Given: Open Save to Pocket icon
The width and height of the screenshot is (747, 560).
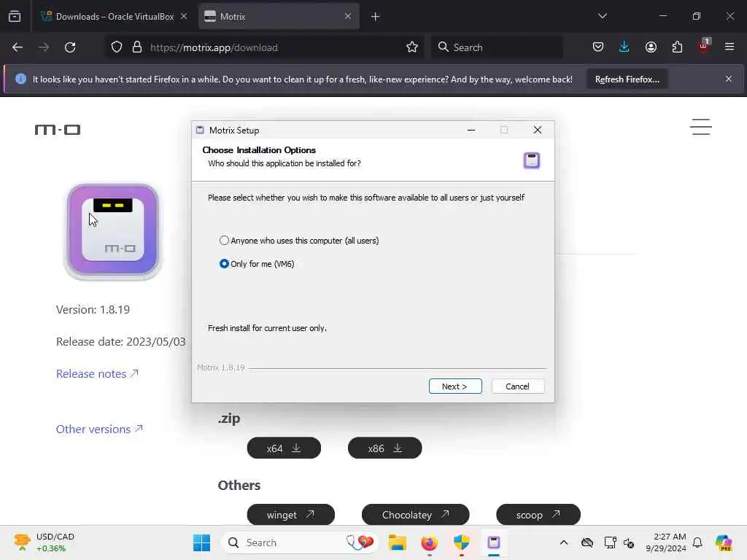Looking at the screenshot, I should [x=598, y=47].
